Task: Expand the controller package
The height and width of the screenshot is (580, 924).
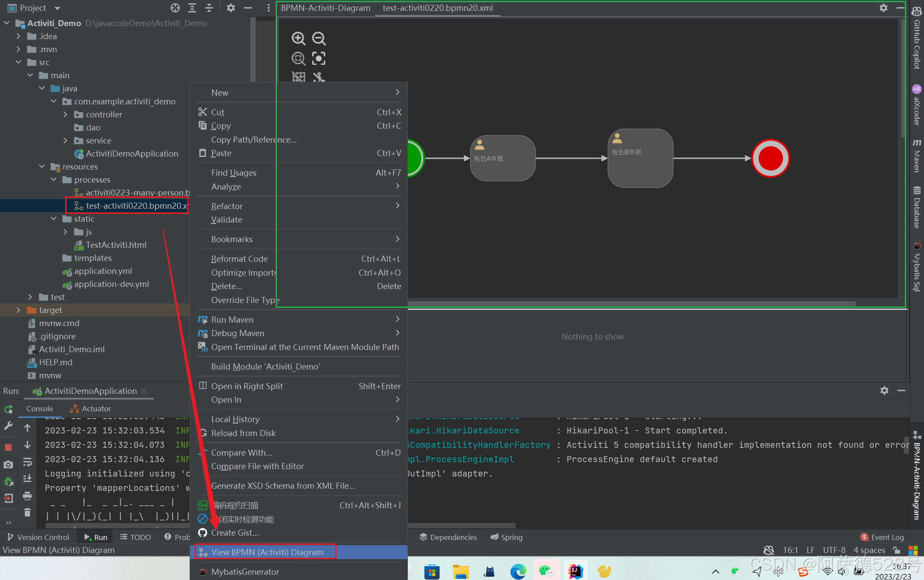Action: [x=65, y=114]
